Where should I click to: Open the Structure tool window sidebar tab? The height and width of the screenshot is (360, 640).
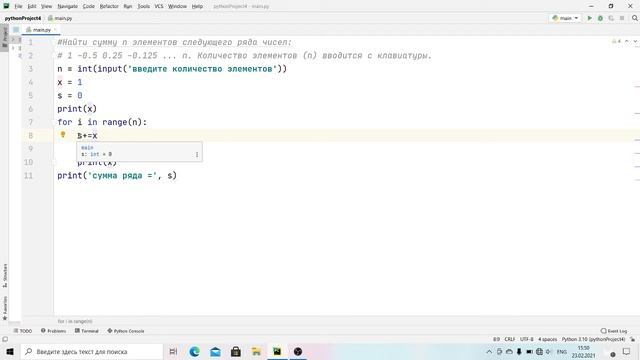4,275
